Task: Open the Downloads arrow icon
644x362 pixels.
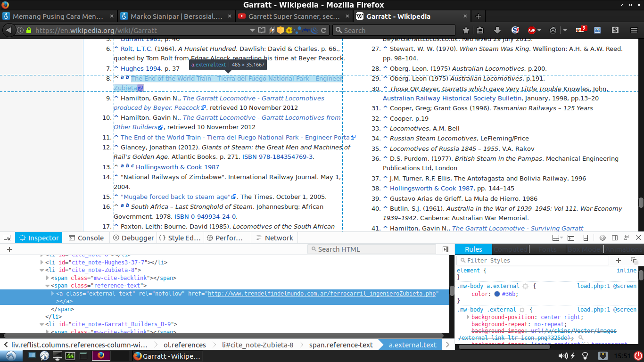Action: click(x=497, y=30)
